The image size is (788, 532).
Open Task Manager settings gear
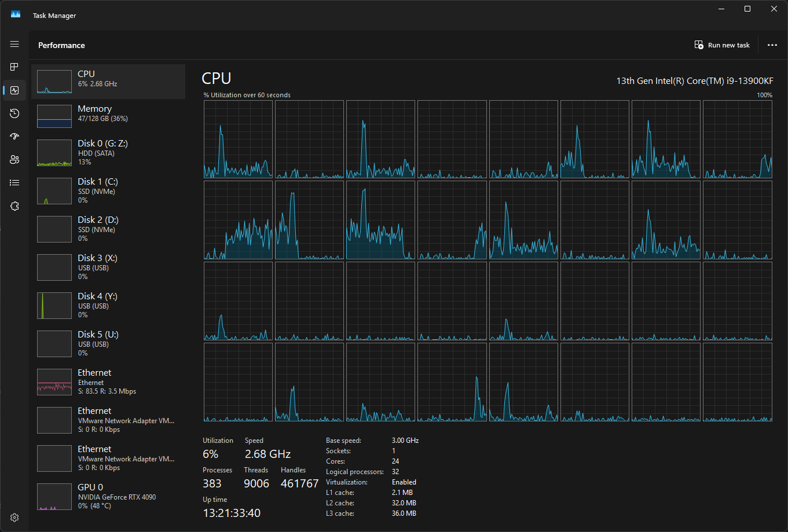click(14, 518)
